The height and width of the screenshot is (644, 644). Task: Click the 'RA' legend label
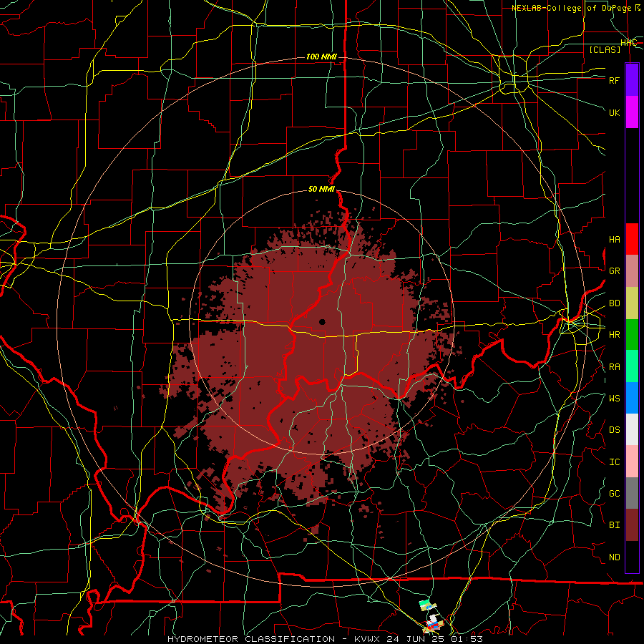click(614, 367)
